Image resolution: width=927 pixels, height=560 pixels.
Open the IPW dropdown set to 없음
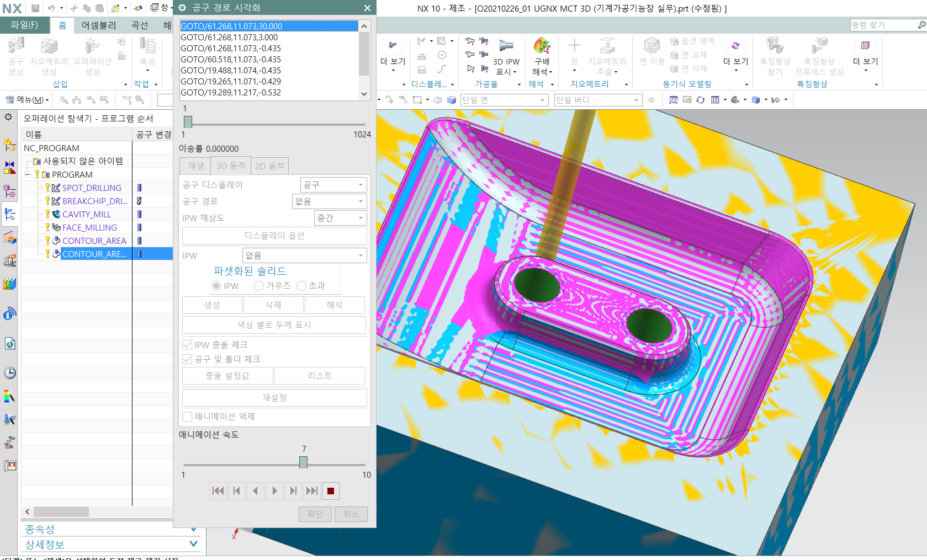(x=305, y=255)
